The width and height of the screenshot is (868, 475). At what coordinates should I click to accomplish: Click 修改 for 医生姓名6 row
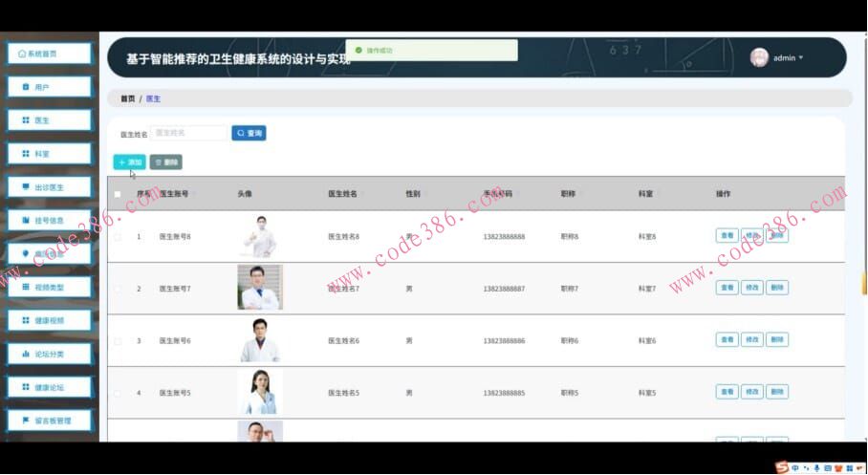pos(751,339)
